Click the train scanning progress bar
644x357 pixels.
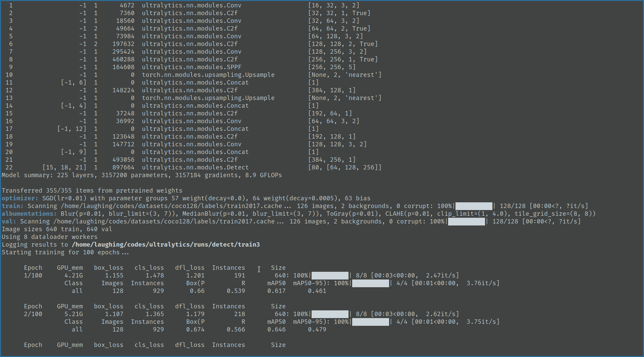pos(474,206)
